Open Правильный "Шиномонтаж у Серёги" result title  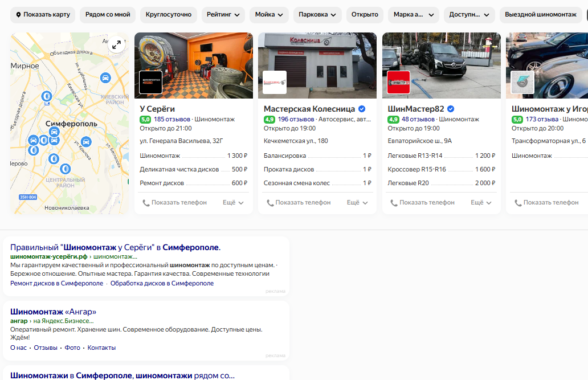pos(115,248)
